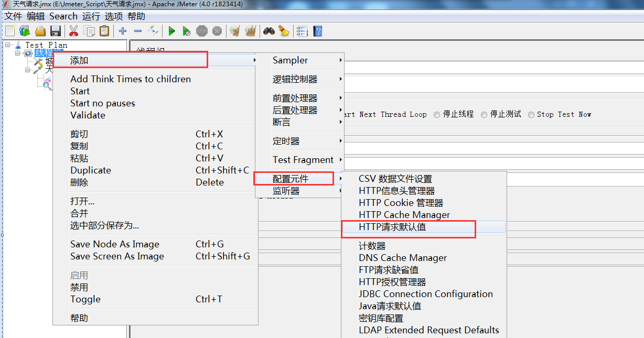Expand all nodes with the plus icon
The width and height of the screenshot is (644, 338).
point(123,31)
